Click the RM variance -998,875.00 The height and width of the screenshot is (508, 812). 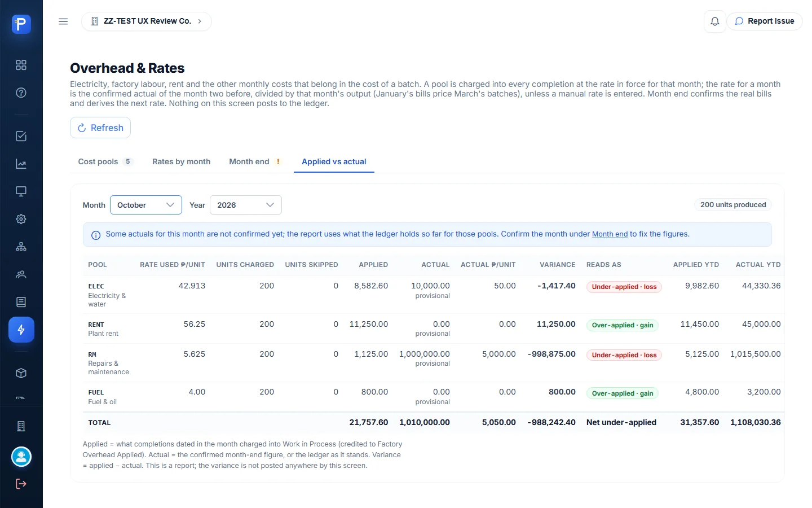[x=551, y=354]
